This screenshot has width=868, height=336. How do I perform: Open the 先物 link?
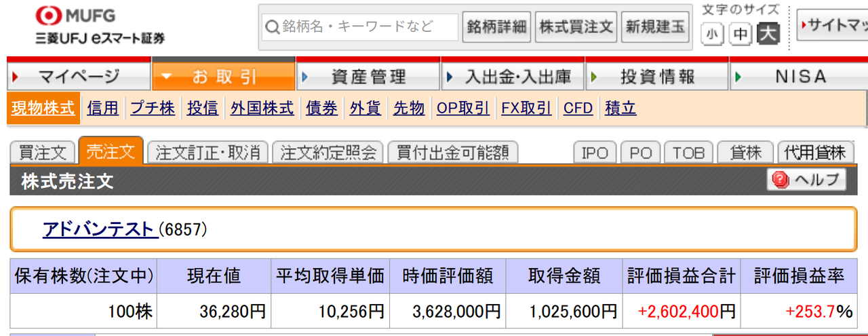[409, 108]
